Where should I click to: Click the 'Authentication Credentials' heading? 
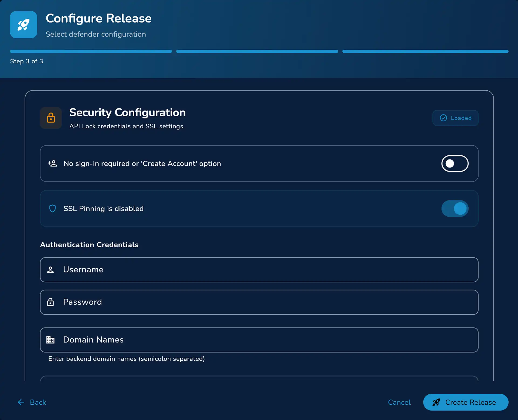tap(89, 245)
